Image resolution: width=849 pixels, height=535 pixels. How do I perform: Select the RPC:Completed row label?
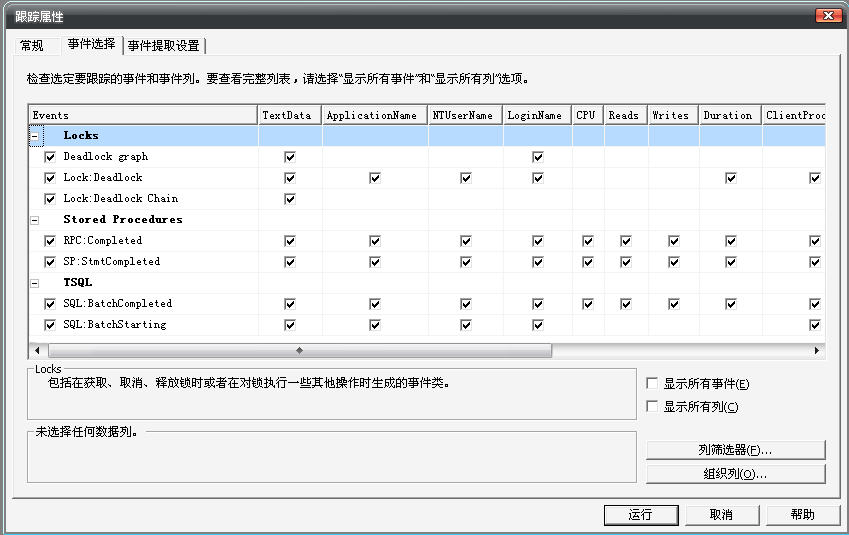coord(103,240)
